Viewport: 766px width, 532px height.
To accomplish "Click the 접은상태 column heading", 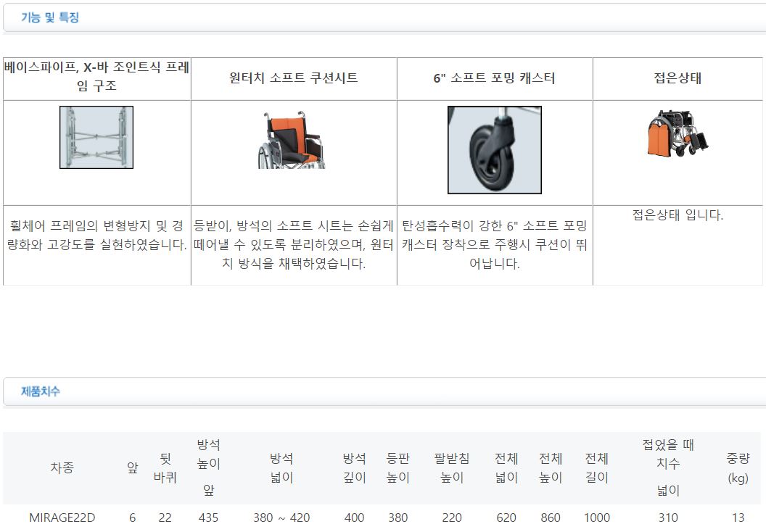I will (x=677, y=78).
